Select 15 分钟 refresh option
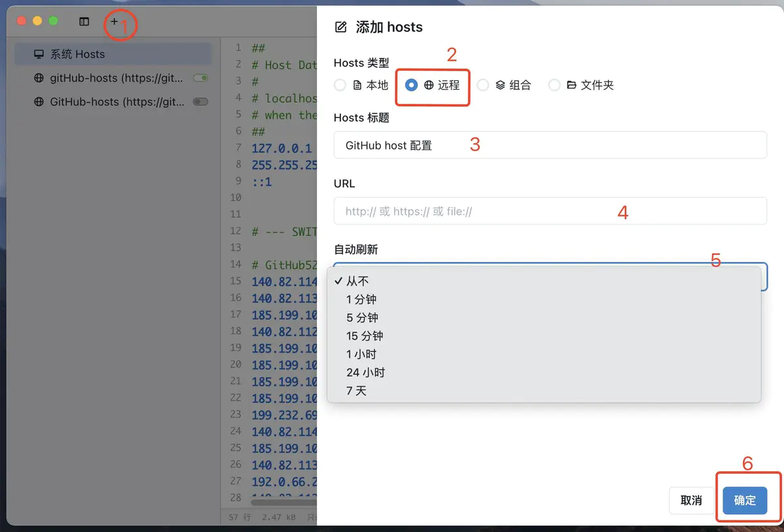The image size is (784, 532). [x=544, y=336]
